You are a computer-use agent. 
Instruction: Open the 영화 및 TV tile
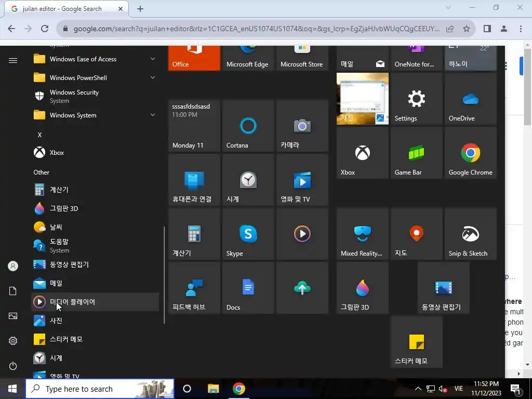tap(302, 180)
